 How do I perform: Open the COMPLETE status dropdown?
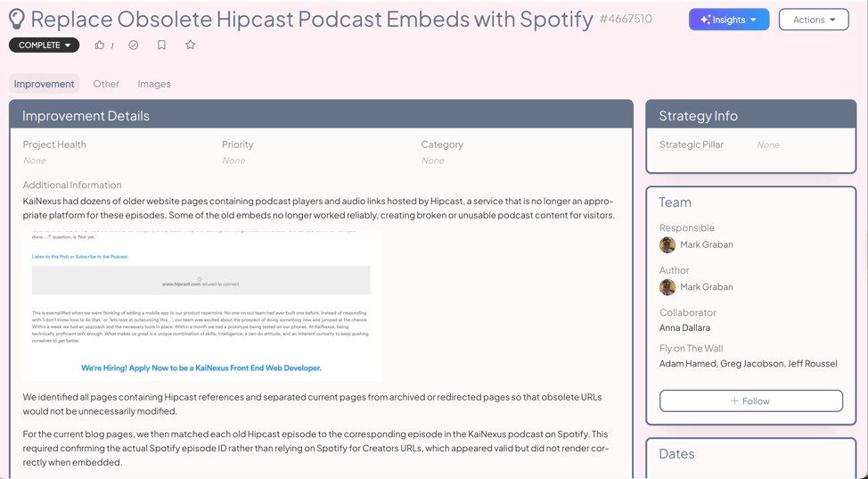[45, 45]
